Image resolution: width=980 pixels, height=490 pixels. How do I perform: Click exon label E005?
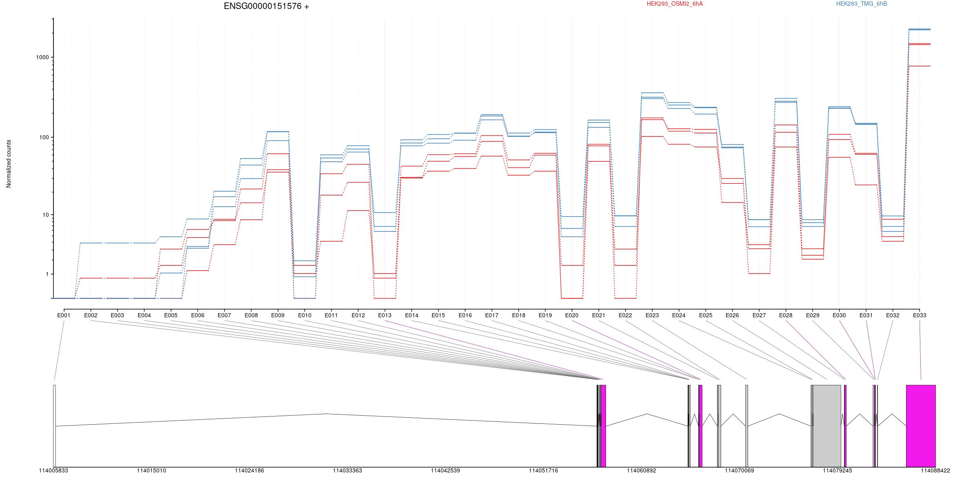tap(171, 315)
